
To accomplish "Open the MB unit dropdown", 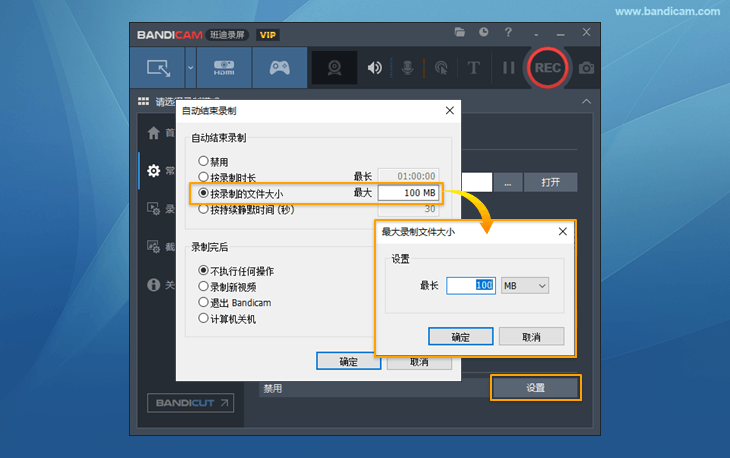I will (x=525, y=286).
